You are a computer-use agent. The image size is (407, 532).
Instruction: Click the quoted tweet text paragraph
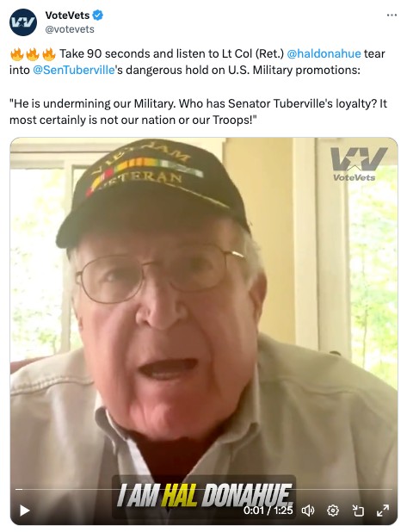tap(198, 112)
